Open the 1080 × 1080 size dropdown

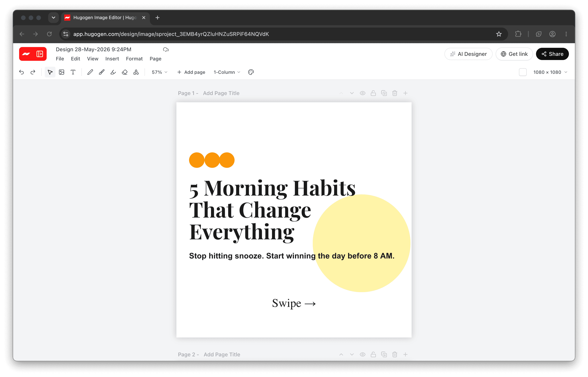pos(550,72)
